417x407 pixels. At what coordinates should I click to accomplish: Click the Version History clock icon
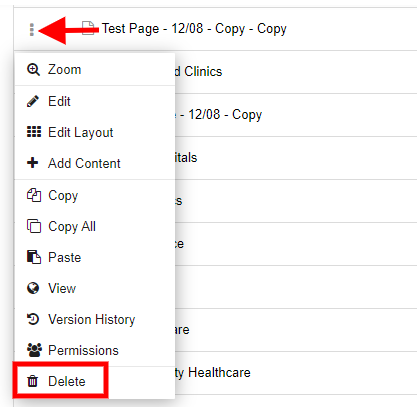[x=33, y=319]
